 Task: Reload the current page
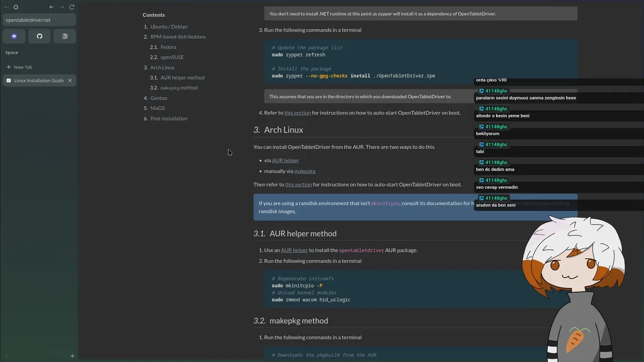point(71,7)
